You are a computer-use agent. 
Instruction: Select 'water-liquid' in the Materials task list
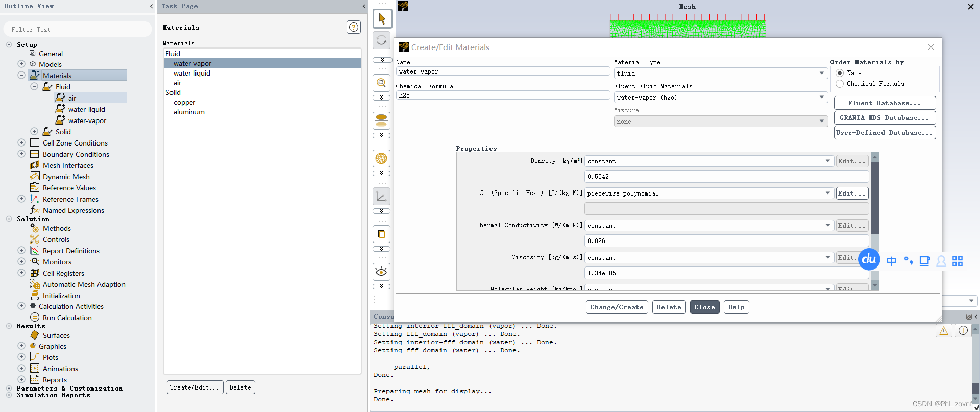coord(192,73)
